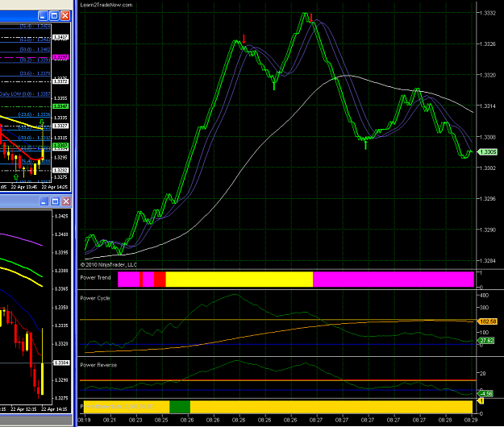Click the first red sell arrow on main chart
504x427 pixels.
(x=244, y=39)
